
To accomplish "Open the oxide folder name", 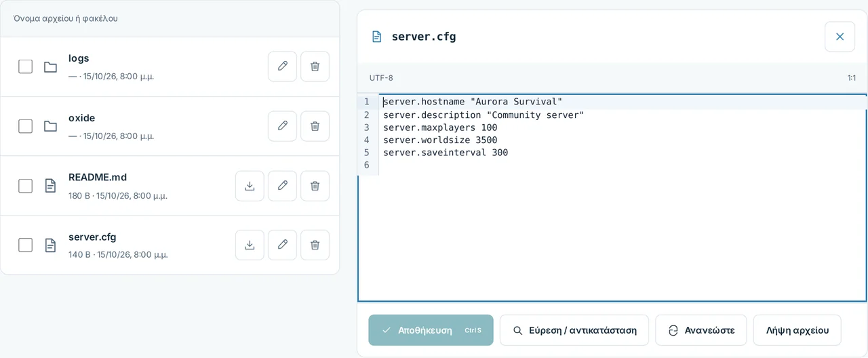I will pyautogui.click(x=81, y=118).
